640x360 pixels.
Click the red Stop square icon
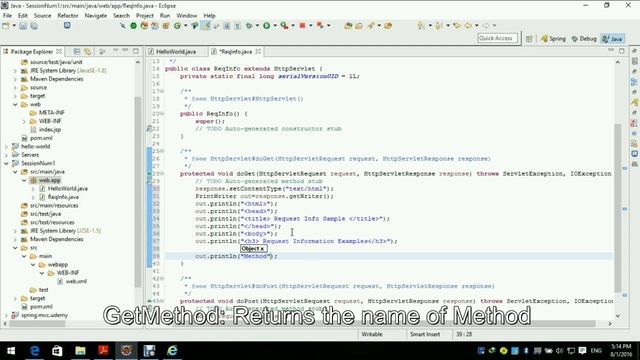click(x=302, y=26)
